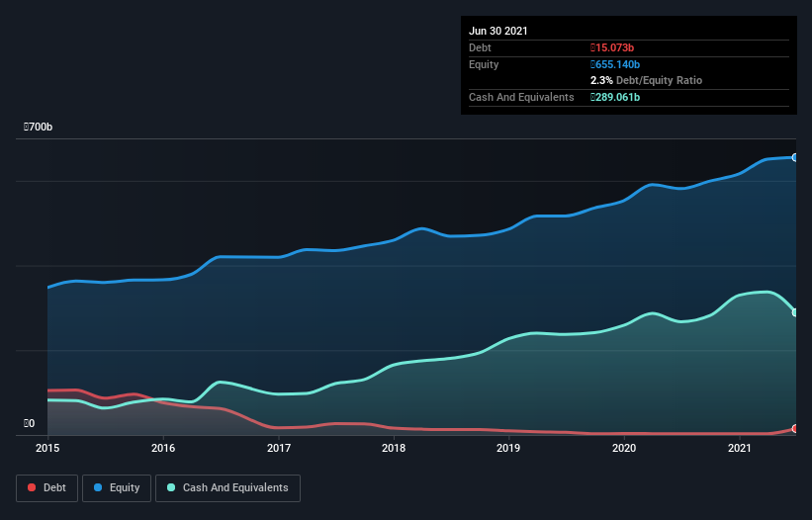Viewport: 812px width, 520px height.
Task: Click the Cash And Equivalents tooltip label
Action: coord(521,97)
